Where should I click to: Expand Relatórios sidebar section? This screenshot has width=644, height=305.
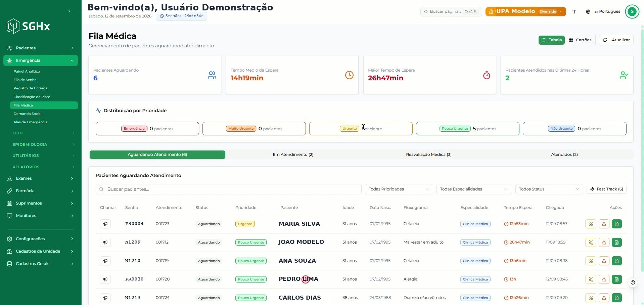(43, 167)
